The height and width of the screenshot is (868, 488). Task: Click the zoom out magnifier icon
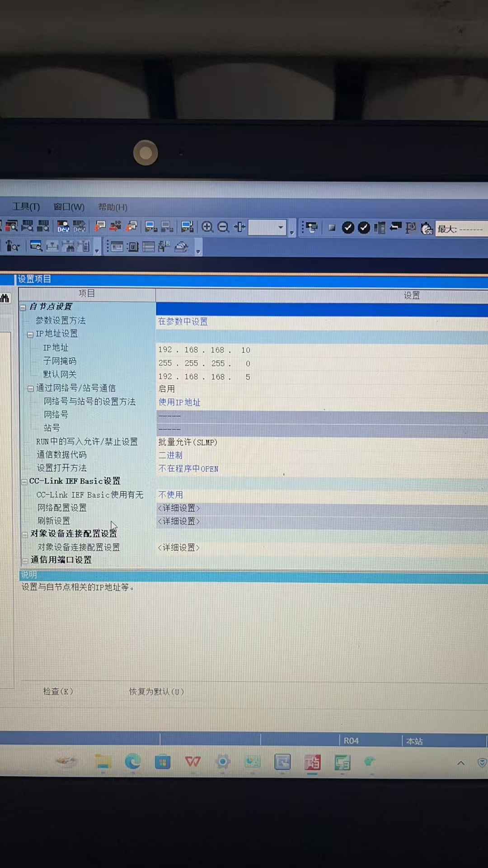coord(223,227)
